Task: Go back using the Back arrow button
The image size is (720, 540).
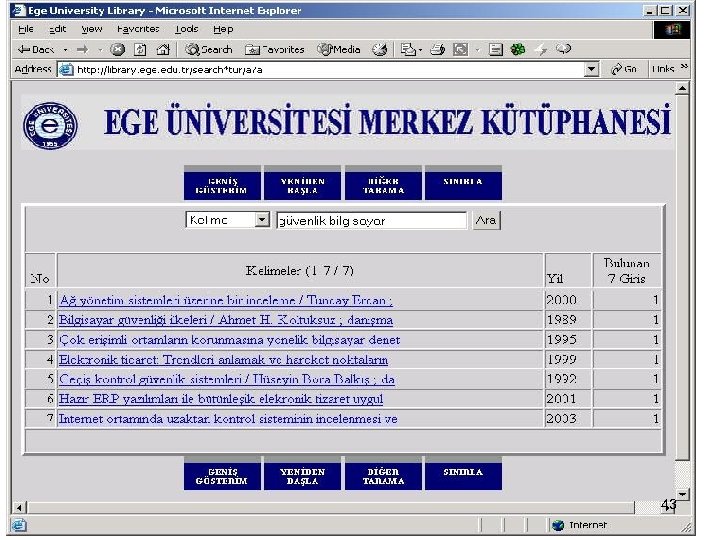Action: tap(35, 49)
